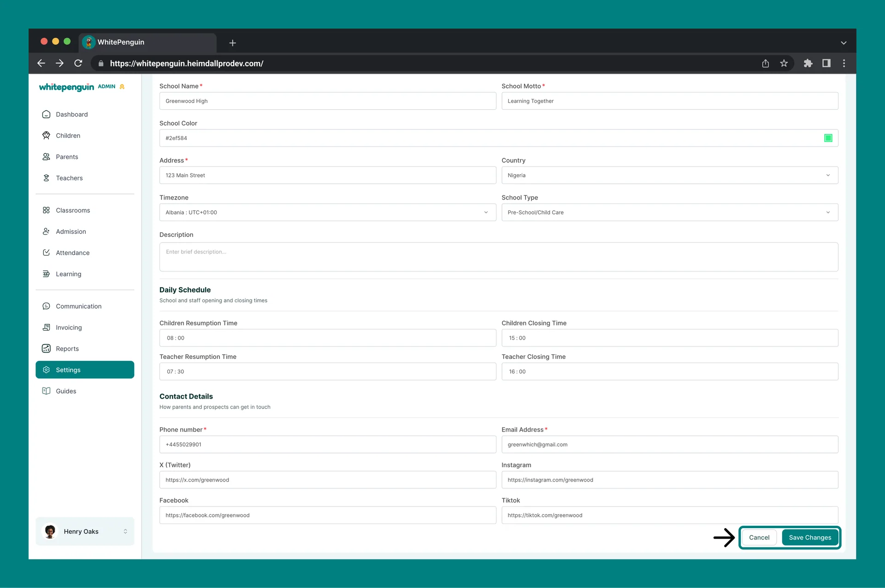Viewport: 885px width, 588px height.
Task: Click the Teacher Resumption Time field
Action: click(x=328, y=371)
